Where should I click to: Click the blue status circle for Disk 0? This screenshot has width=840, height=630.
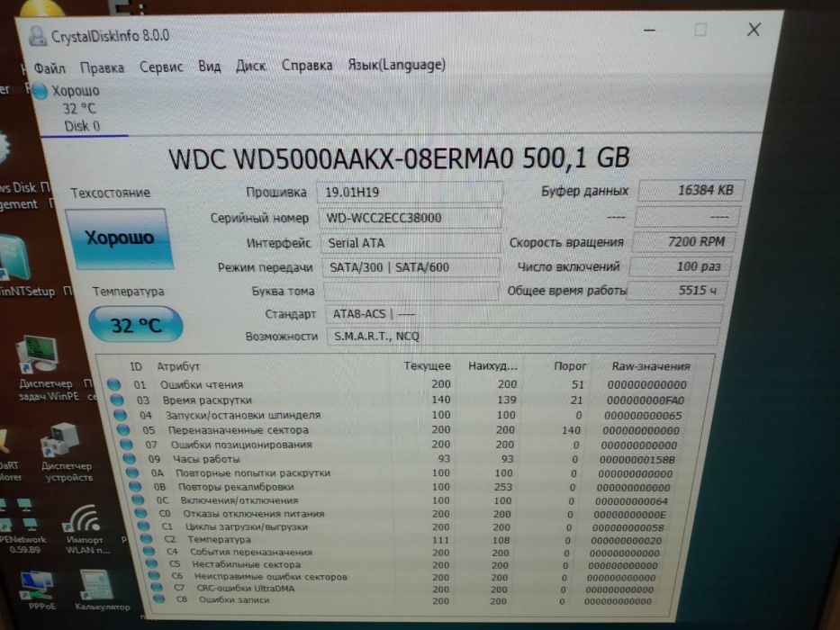pyautogui.click(x=40, y=91)
